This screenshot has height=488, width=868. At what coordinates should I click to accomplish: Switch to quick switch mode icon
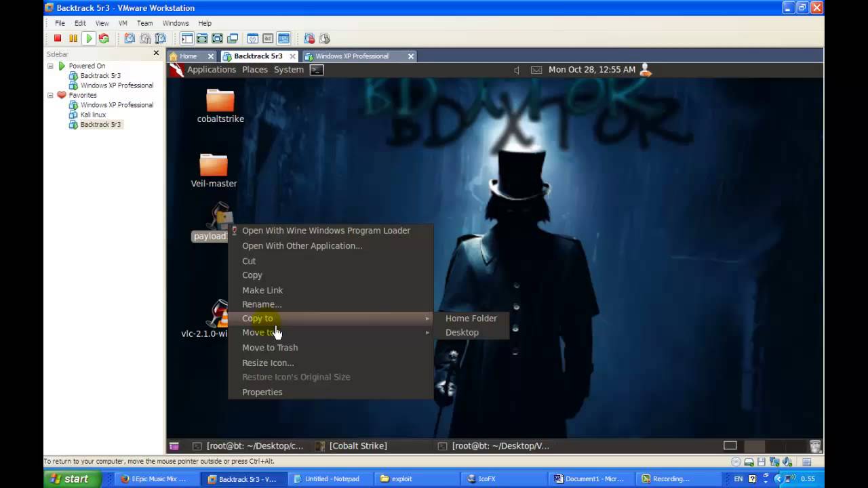tap(202, 39)
